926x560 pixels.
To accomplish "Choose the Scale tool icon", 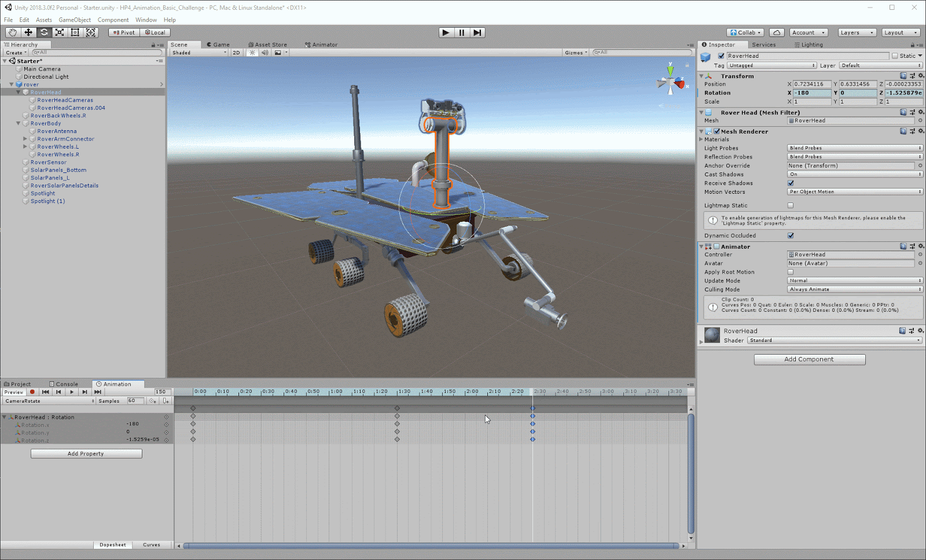I will [60, 32].
